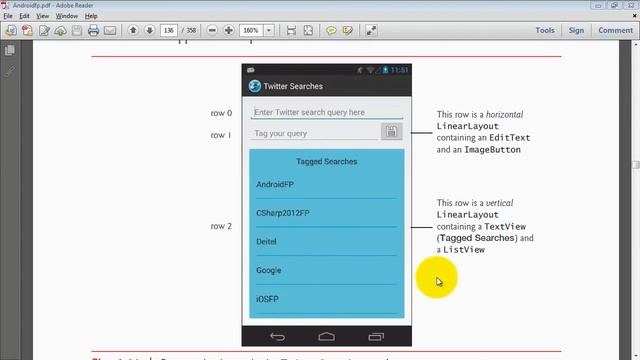Go to previous page with up arrow

point(133,30)
